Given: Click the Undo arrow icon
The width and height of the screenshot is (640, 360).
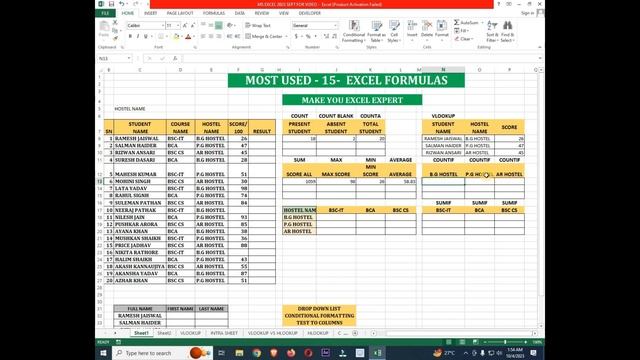Looking at the screenshot, I should tap(122, 4).
